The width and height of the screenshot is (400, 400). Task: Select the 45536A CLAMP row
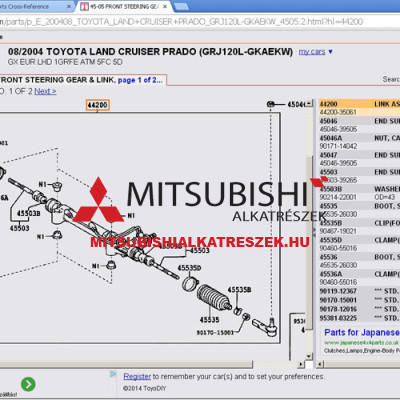tap(360, 274)
